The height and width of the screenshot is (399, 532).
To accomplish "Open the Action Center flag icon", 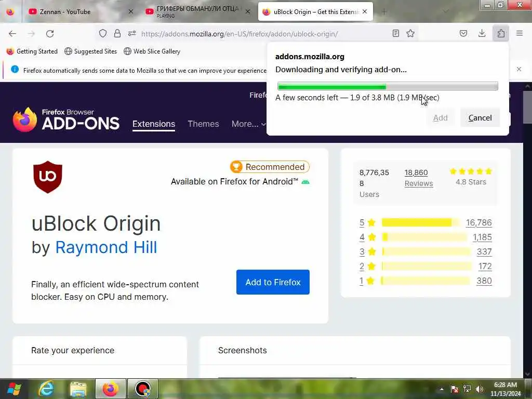I will (x=455, y=389).
